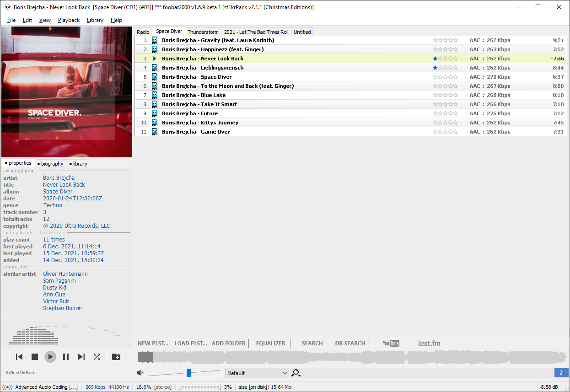Rate Gravity track using its stars
Viewport: 570px width, 392px height.
[x=445, y=40]
